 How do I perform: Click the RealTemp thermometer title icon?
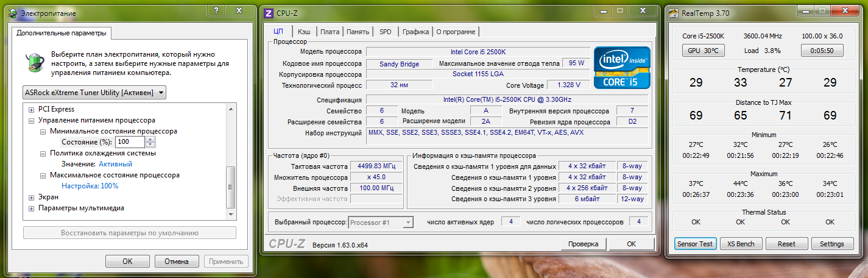672,12
